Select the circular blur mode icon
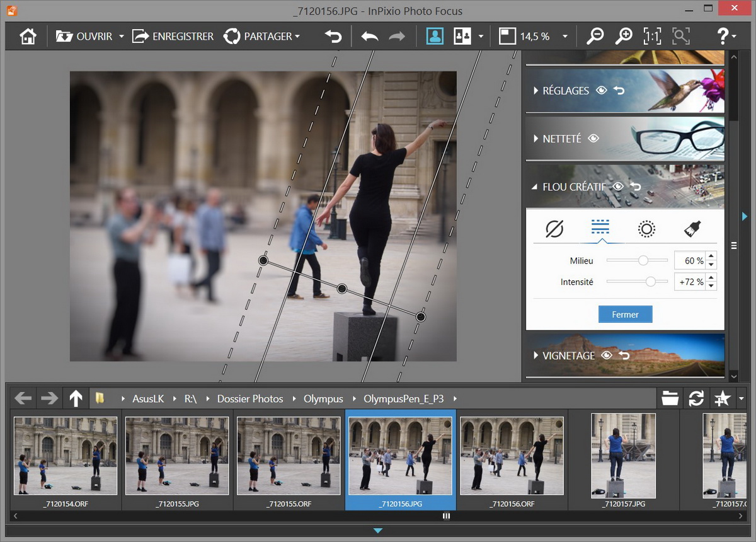 [646, 229]
